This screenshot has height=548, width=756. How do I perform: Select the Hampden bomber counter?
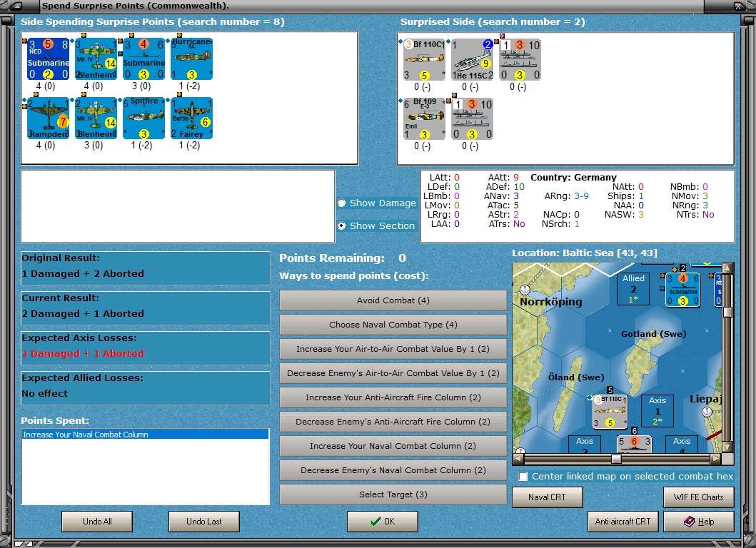[x=49, y=118]
